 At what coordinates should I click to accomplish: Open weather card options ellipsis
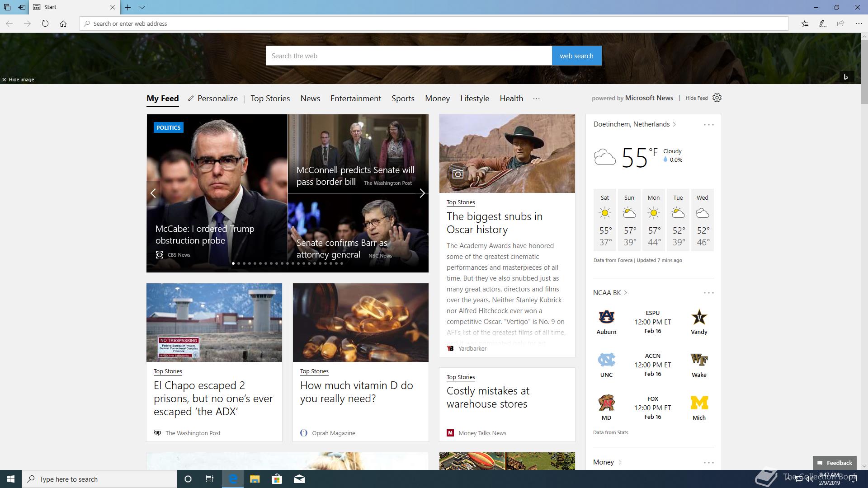pos(708,125)
